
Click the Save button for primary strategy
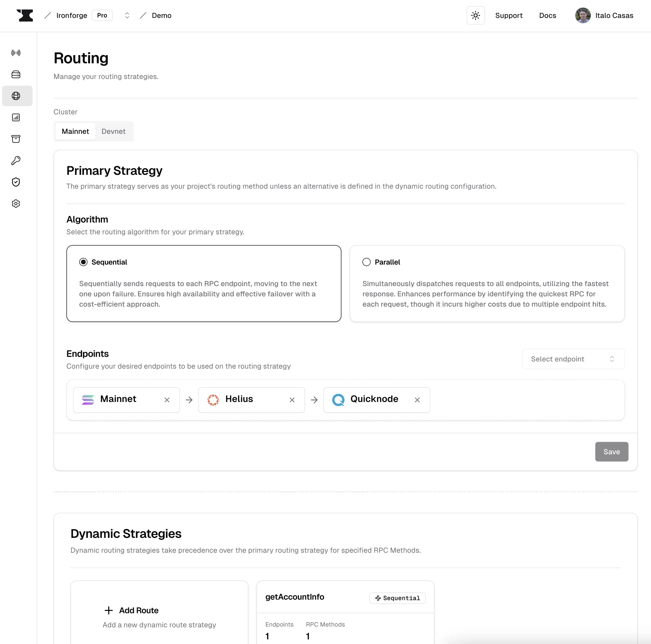(611, 451)
